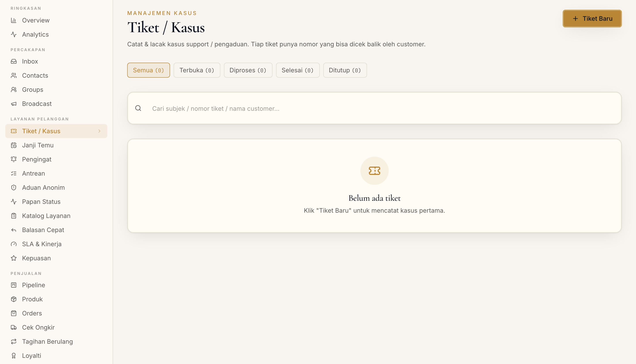Screen dimensions: 636x364
Task: Go to Tagihan Berulang
Action: coord(56,341)
